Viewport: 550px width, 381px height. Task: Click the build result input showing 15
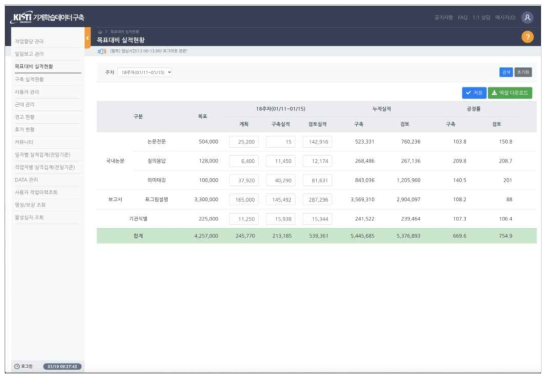tap(281, 142)
